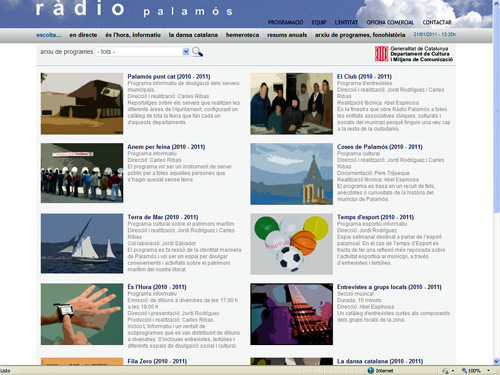
Task: Open Anem per feina (2010 - 2011) link
Action: [x=166, y=147]
